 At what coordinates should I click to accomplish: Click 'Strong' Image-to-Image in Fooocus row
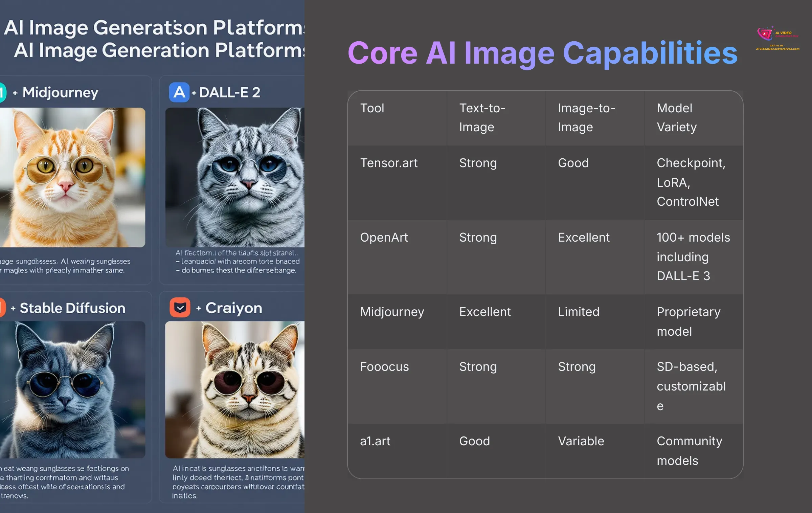577,367
